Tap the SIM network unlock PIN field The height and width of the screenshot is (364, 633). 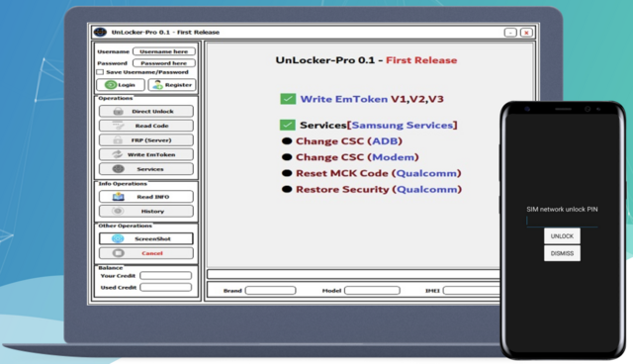coord(562,222)
